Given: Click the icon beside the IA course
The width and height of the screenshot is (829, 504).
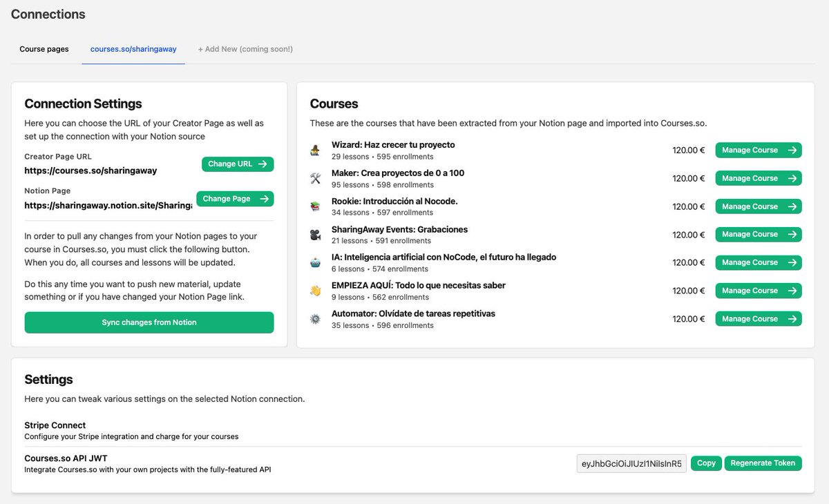Looking at the screenshot, I should pyautogui.click(x=315, y=262).
